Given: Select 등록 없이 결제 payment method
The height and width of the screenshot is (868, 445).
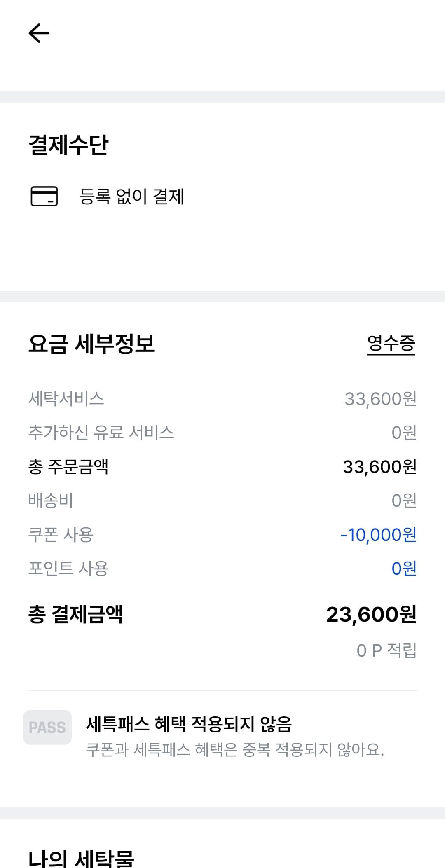Looking at the screenshot, I should pos(131,196).
